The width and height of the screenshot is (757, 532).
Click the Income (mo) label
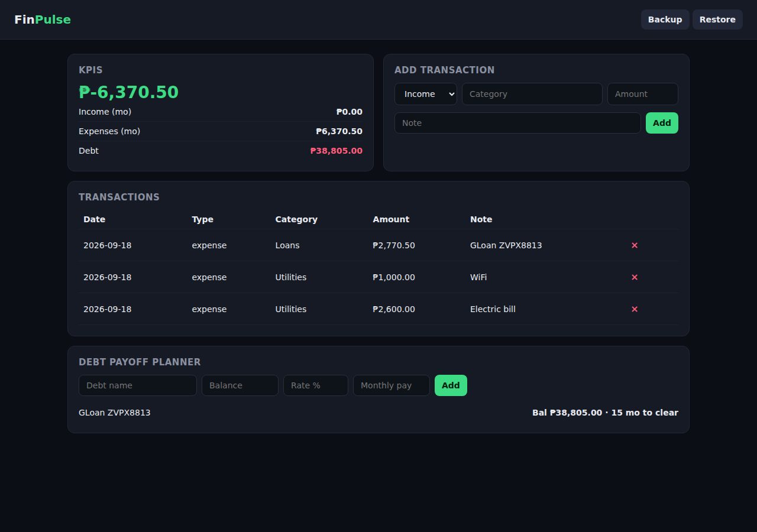pos(105,112)
